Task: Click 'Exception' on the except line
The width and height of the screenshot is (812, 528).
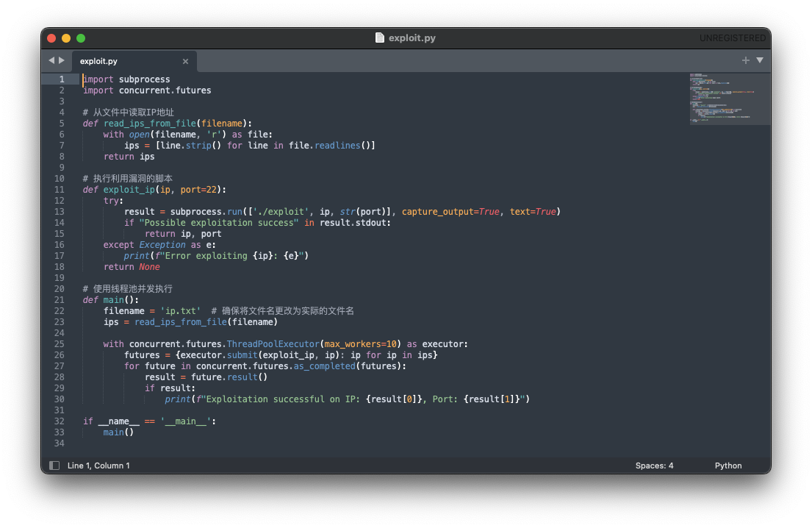Action: tap(162, 245)
